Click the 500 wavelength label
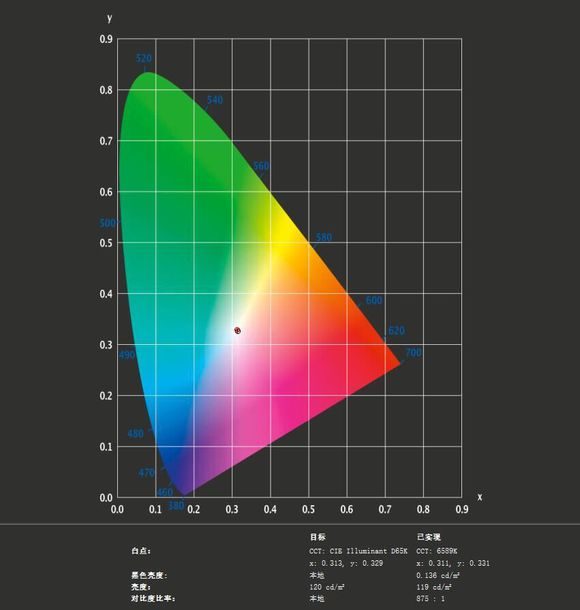Image resolution: width=580 pixels, height=610 pixels. [108, 223]
